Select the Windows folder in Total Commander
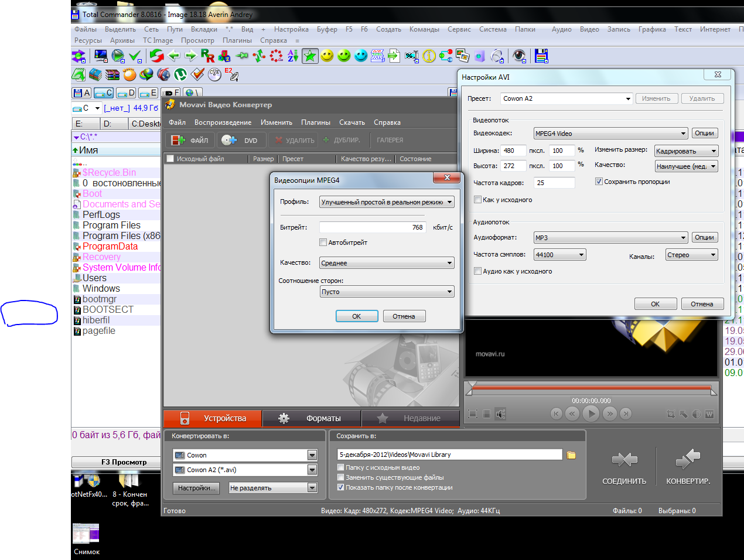 tap(101, 288)
